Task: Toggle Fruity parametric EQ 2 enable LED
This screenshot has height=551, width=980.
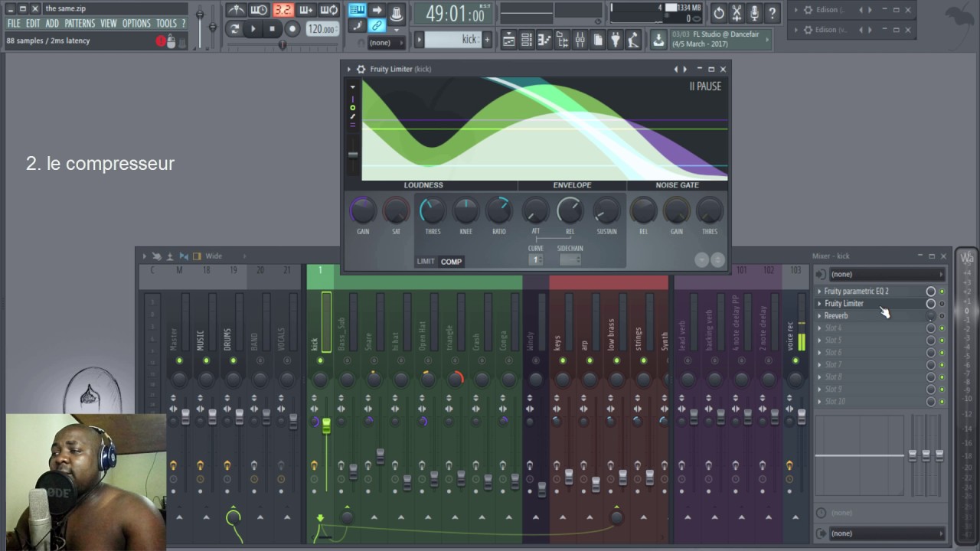Action: pos(942,292)
